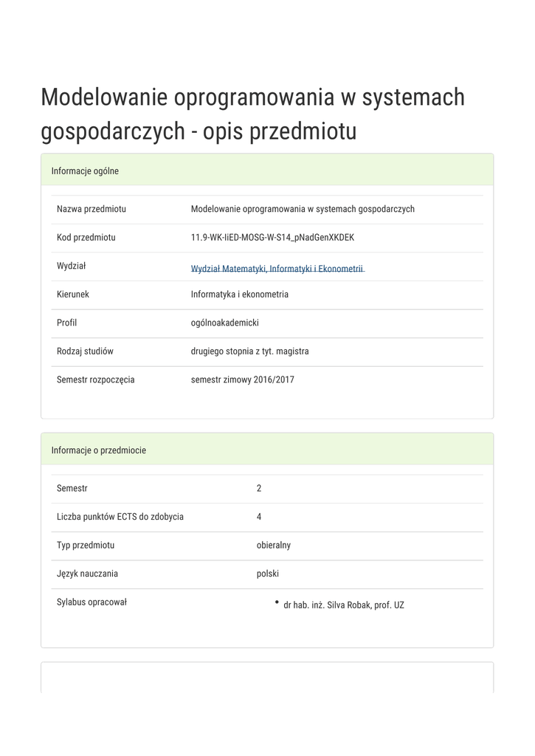Click the Kod przedmiotu label
535x756 pixels.
click(86, 237)
